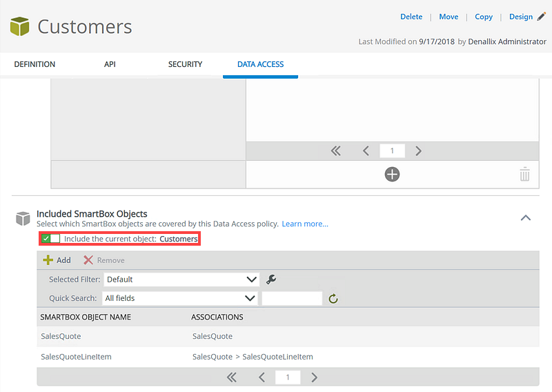Click the refresh search icon
The height and width of the screenshot is (392, 552).
pyautogui.click(x=333, y=299)
